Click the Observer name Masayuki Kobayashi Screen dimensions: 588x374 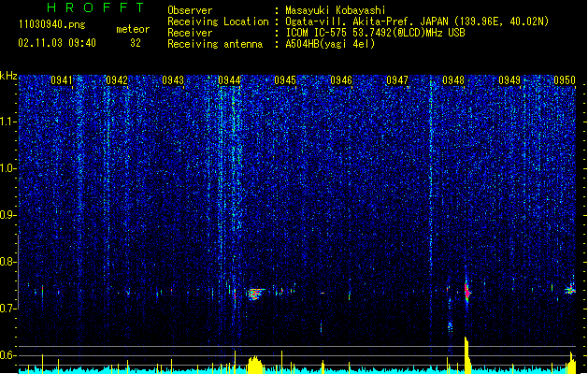[336, 10]
